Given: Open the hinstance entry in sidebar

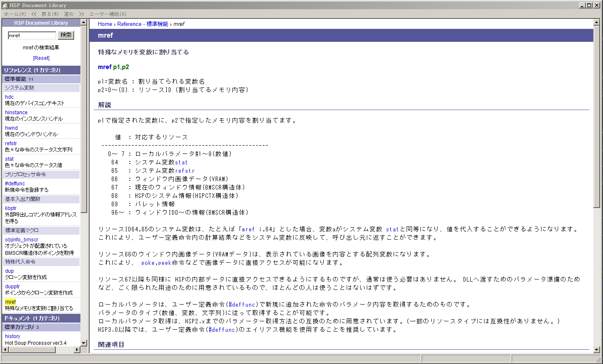Looking at the screenshot, I should (16, 113).
